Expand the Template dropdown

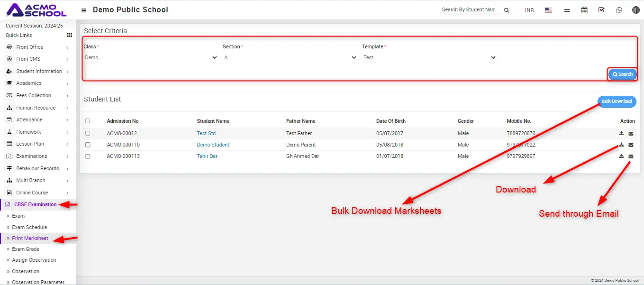click(x=429, y=57)
